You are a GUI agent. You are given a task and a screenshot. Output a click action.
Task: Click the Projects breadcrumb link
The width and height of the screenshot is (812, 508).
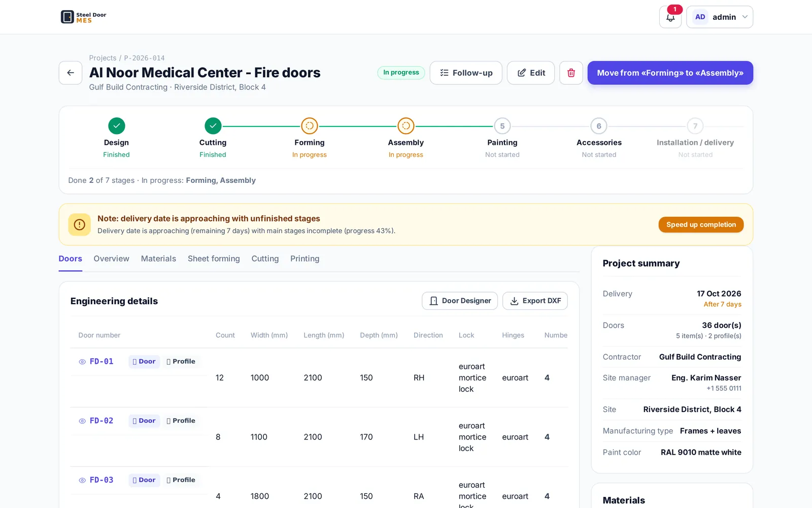click(x=103, y=58)
